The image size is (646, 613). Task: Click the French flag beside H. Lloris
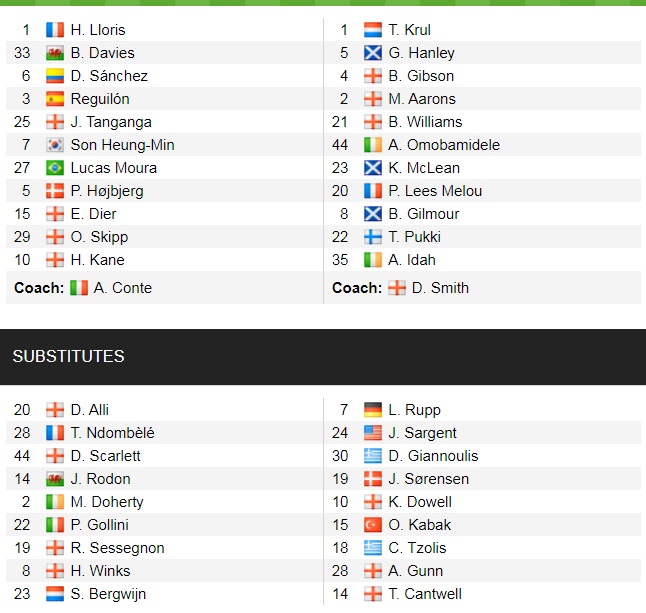pyautogui.click(x=54, y=30)
